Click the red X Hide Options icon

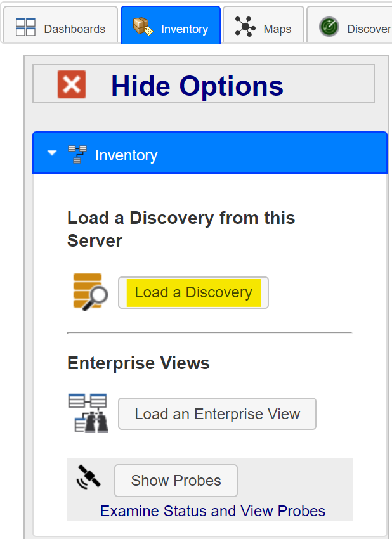click(x=72, y=84)
